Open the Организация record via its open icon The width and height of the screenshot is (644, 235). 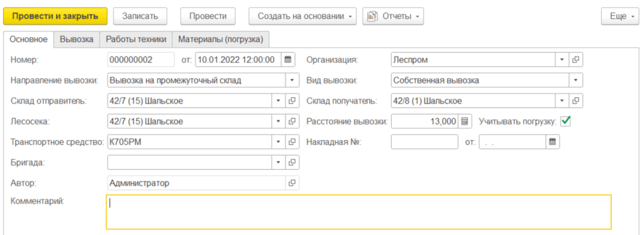pos(576,60)
